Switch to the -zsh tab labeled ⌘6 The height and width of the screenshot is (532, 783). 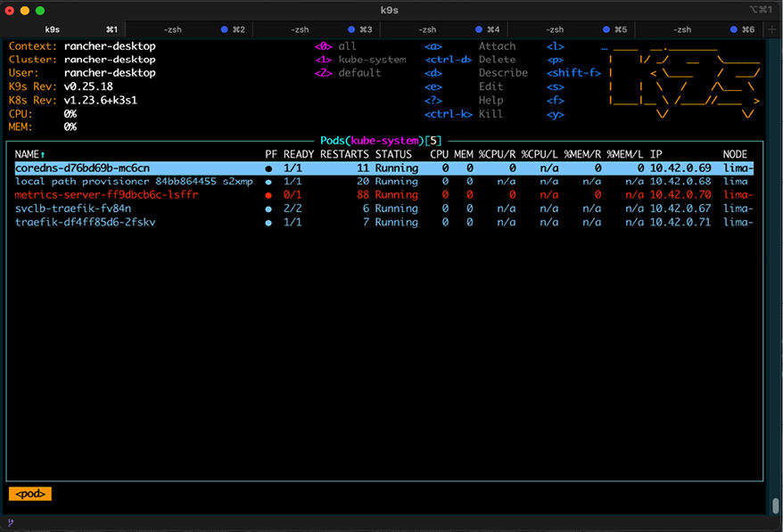[x=698, y=29]
